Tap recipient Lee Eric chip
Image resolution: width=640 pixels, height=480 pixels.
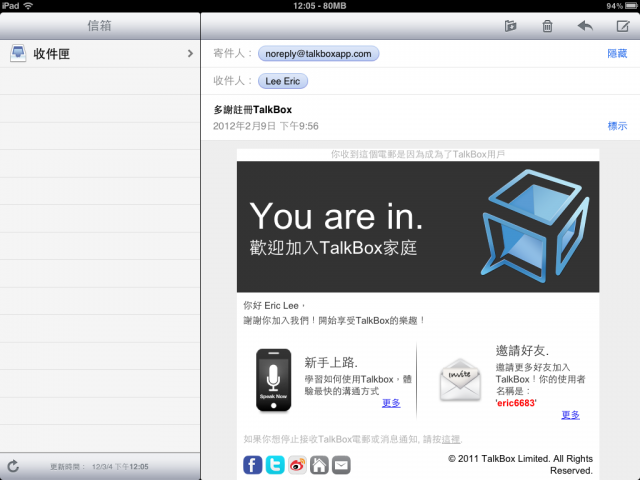click(x=283, y=81)
